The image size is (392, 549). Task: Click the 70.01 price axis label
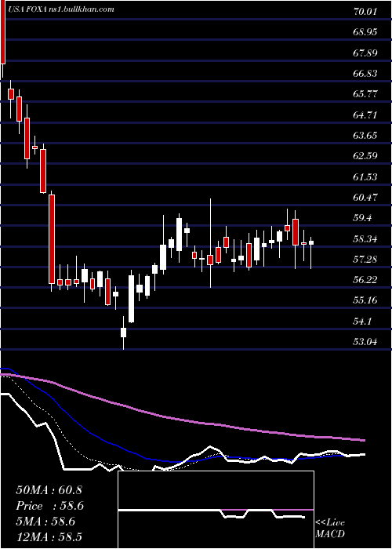365,12
